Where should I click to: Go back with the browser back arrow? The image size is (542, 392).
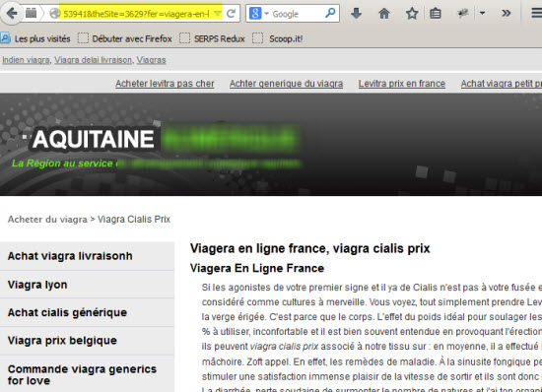[x=12, y=13]
